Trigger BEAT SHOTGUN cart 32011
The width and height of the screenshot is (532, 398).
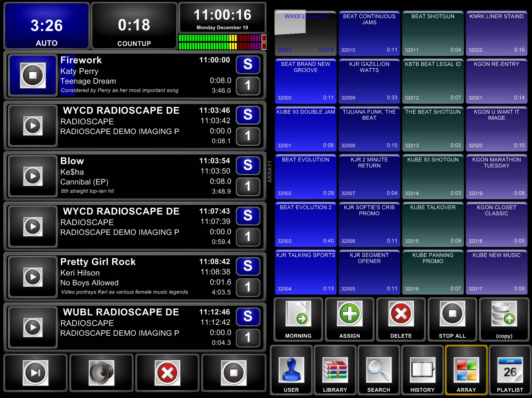(x=433, y=33)
